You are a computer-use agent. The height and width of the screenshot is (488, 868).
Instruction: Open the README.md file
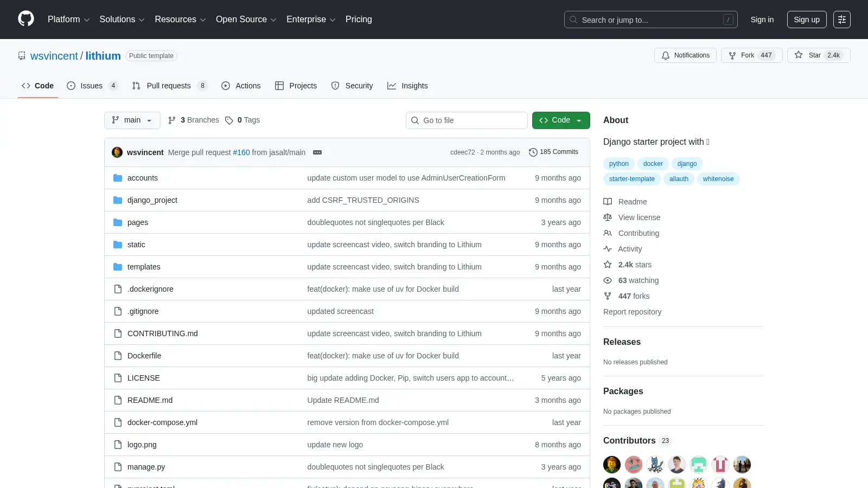point(150,400)
